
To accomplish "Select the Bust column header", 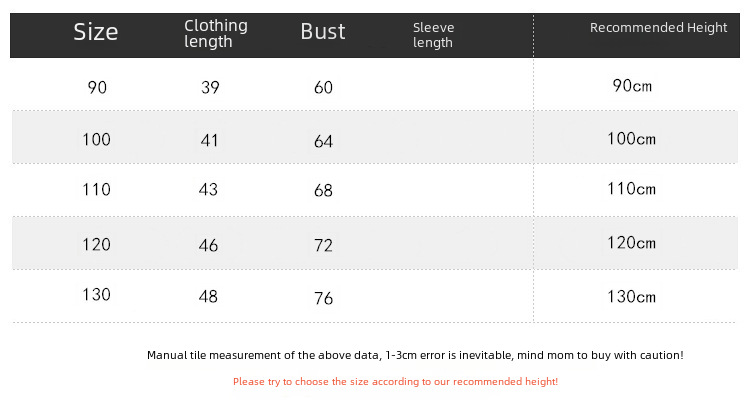I will (322, 31).
